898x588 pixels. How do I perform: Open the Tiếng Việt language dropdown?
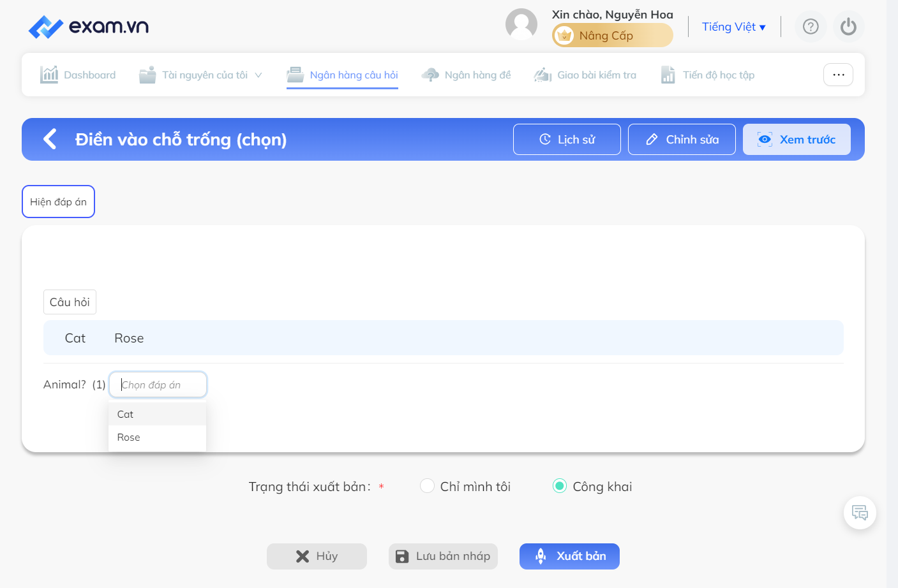point(734,27)
